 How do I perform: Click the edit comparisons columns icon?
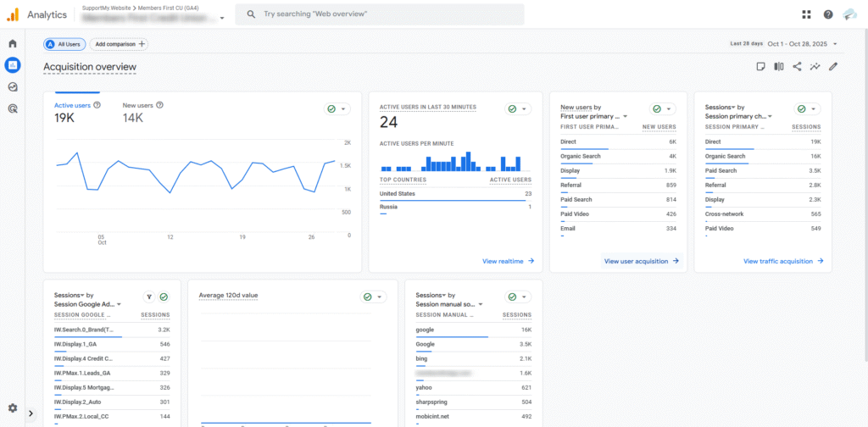[778, 67]
